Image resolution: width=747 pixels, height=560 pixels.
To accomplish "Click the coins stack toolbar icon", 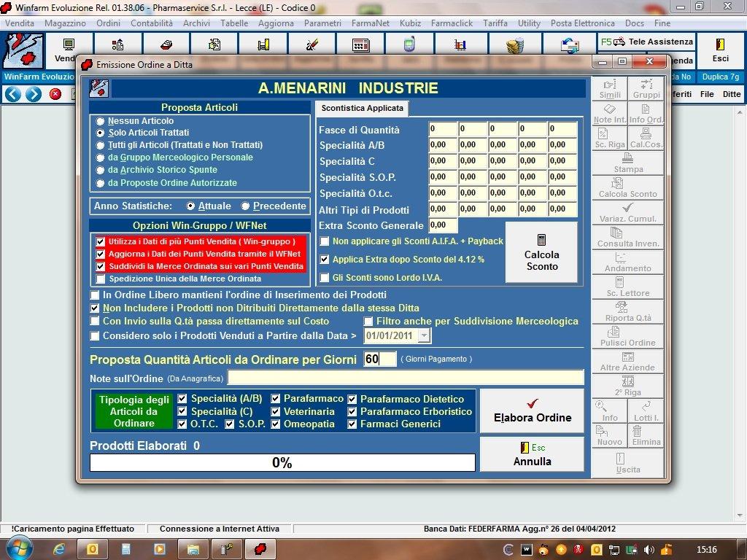I will (x=515, y=45).
